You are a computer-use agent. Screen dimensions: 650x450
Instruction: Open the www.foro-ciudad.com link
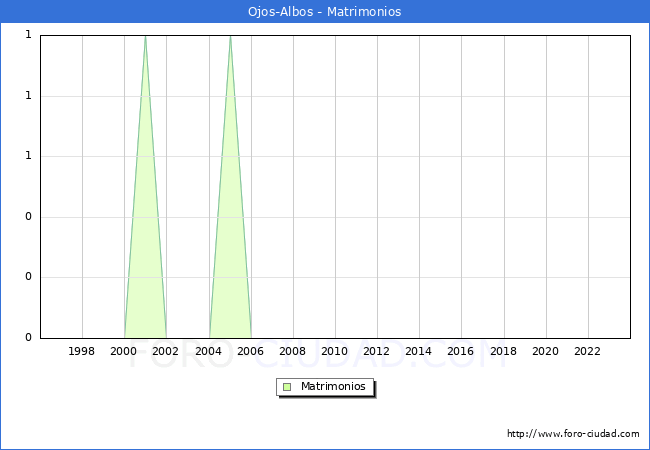point(573,434)
